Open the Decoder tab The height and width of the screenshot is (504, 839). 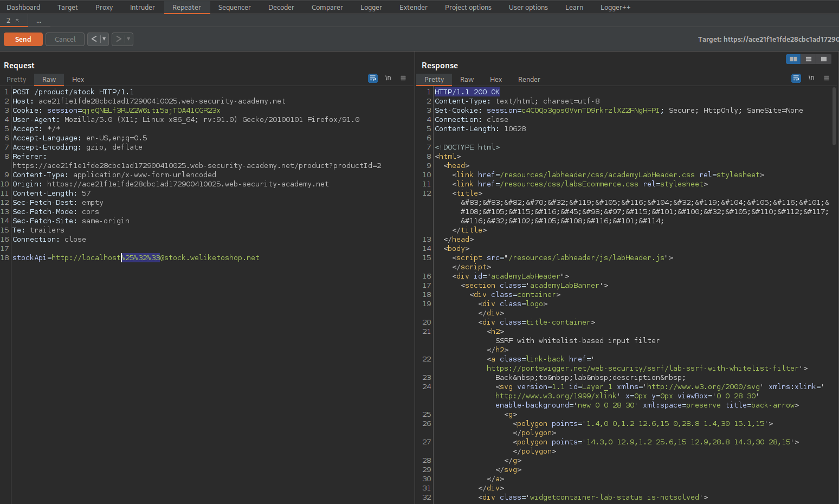(281, 7)
